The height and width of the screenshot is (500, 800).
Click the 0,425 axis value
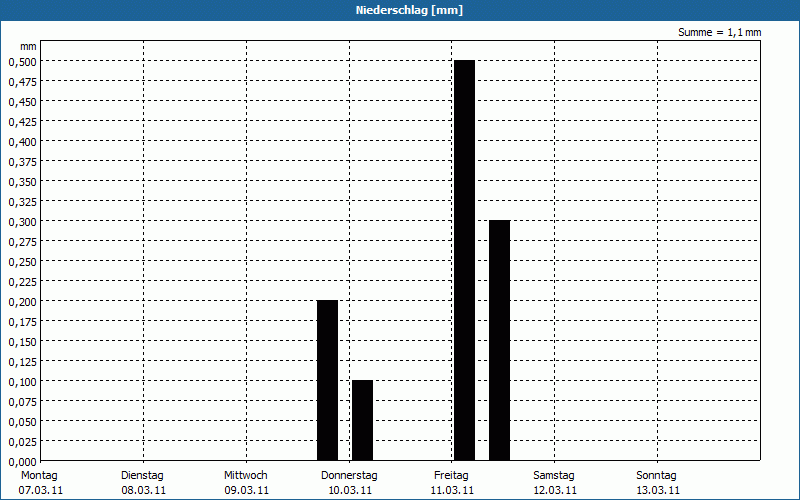pos(23,122)
